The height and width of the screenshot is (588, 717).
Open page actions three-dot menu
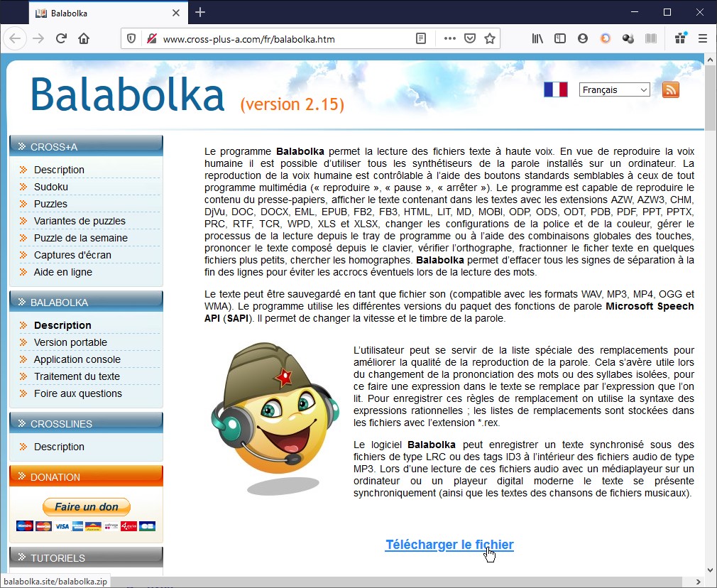449,38
